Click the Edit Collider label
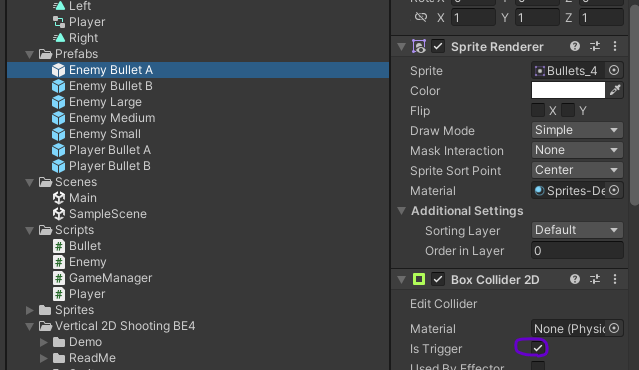Viewport: 639px width, 370px height. coord(443,304)
